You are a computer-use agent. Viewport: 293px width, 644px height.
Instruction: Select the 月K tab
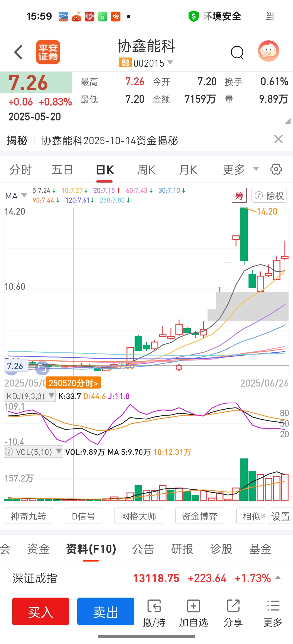point(188,170)
